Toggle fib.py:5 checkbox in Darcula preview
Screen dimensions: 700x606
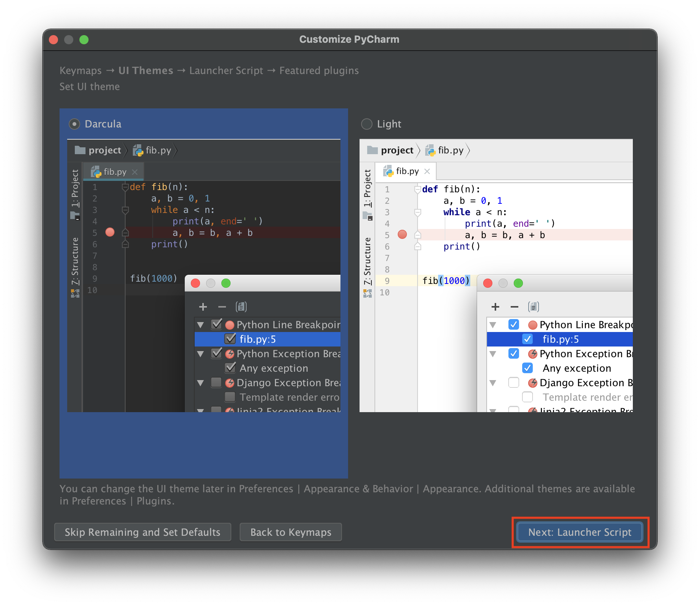pos(230,339)
